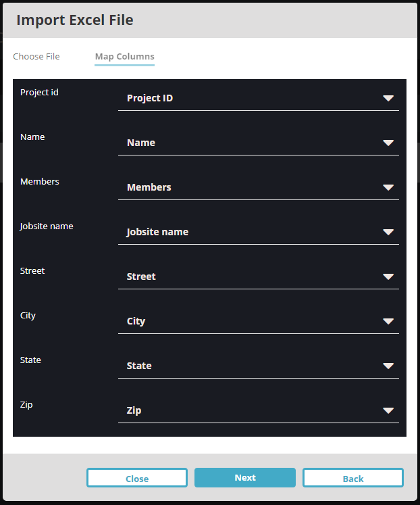420x505 pixels.
Task: Click the City dropdown arrow
Action: (388, 321)
